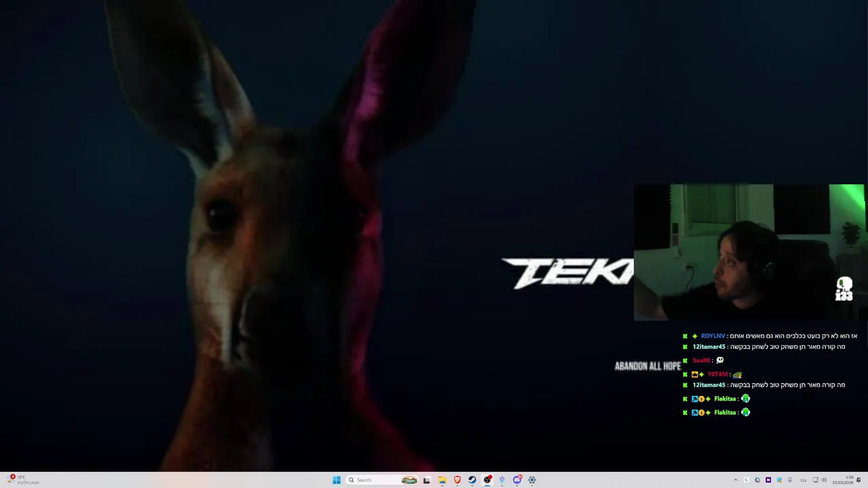This screenshot has width=868, height=488.
Task: Switch to the OBS Studio taskbar icon
Action: tap(487, 480)
